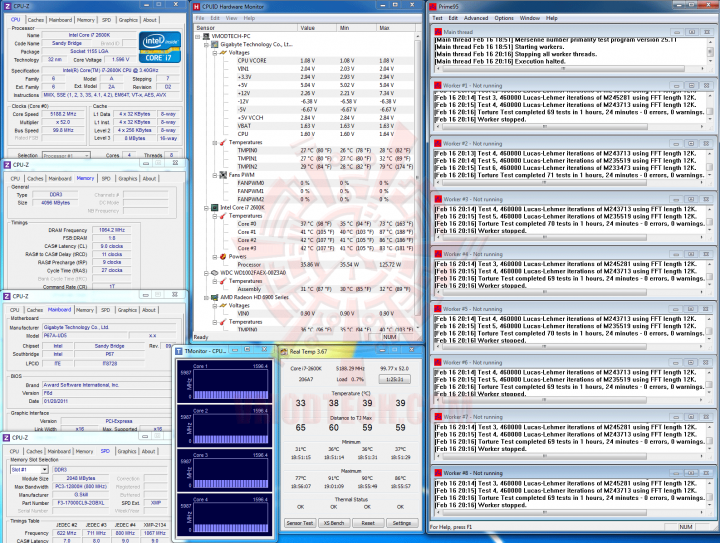Click the 1:25:31 timer button in Real Temp
This screenshot has height=543, width=720.
tap(394, 379)
